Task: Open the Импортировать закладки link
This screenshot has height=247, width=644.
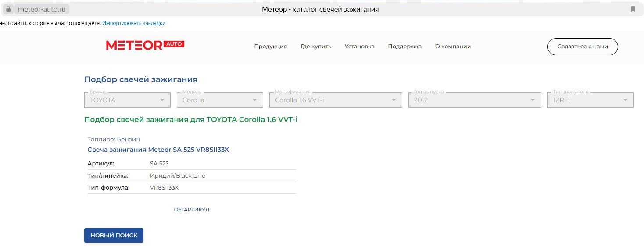Action: pos(134,23)
